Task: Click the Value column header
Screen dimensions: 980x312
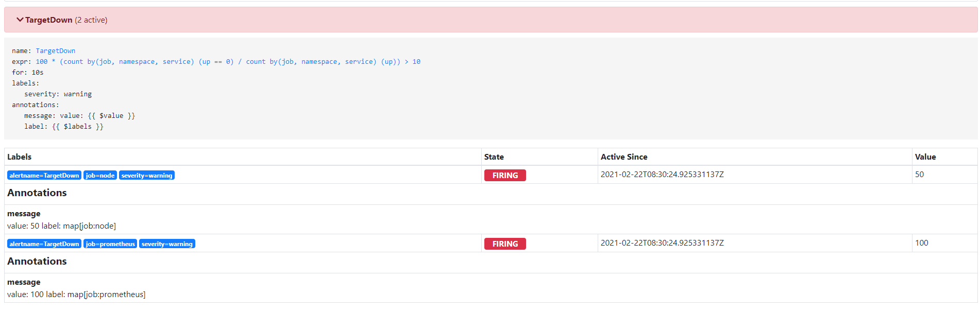Action: click(x=925, y=157)
